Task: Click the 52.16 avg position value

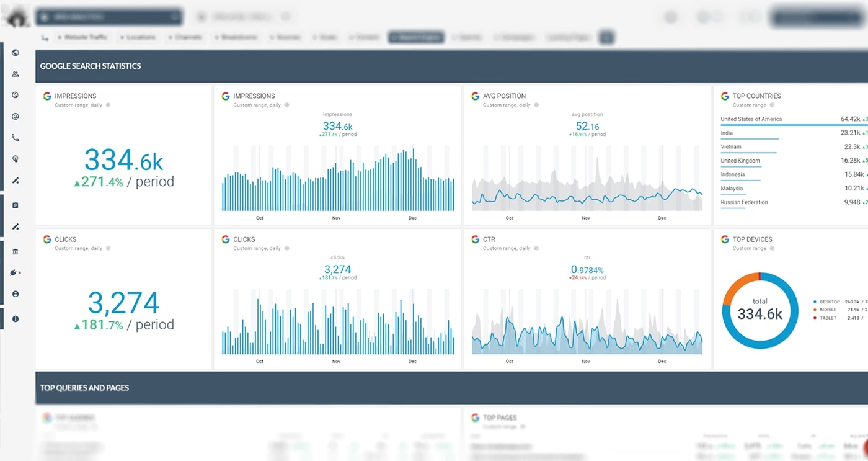Action: click(587, 127)
